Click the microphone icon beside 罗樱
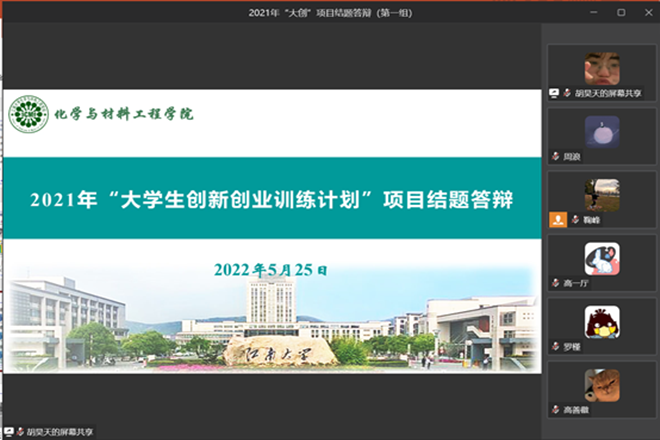 click(555, 346)
